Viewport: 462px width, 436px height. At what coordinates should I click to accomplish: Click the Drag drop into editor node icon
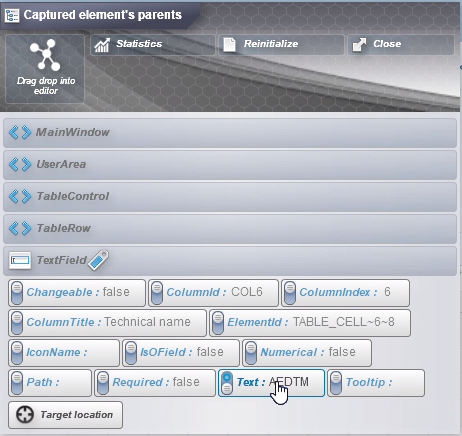tap(46, 55)
